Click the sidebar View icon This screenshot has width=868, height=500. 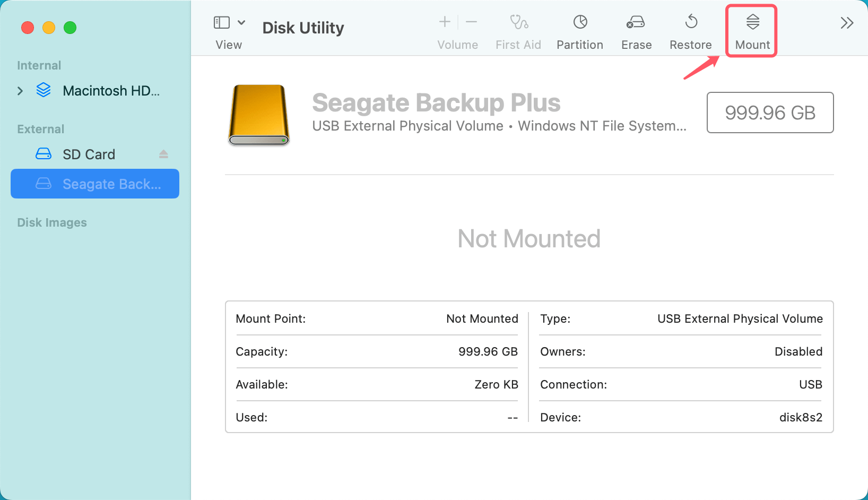[222, 22]
